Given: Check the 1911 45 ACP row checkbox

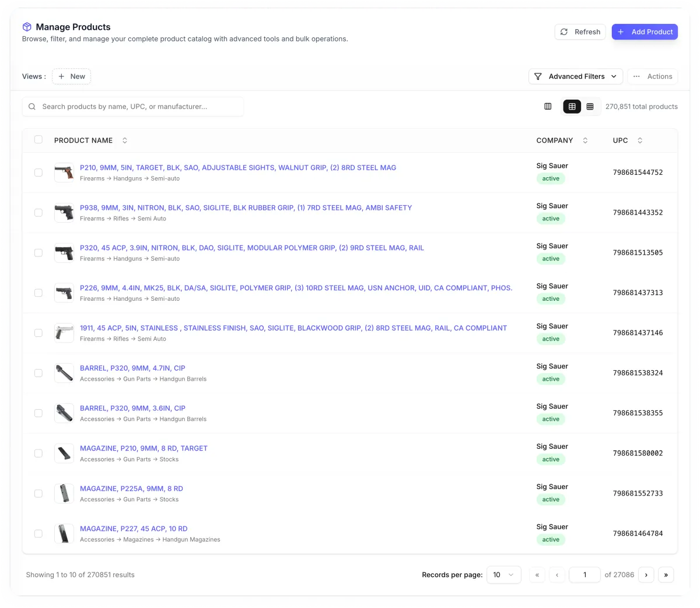Looking at the screenshot, I should pyautogui.click(x=38, y=333).
